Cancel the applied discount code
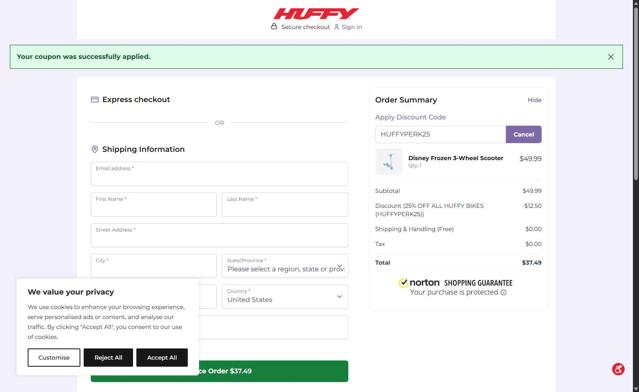 pos(524,134)
